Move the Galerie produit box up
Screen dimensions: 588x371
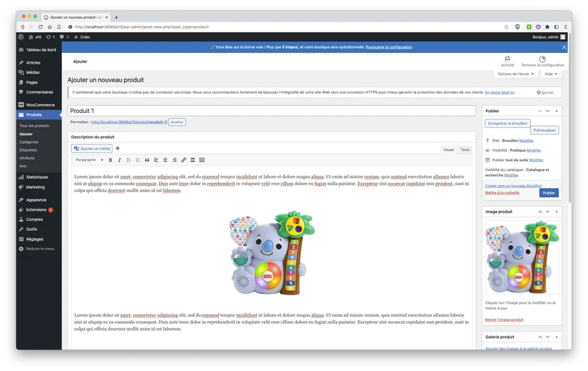[540, 337]
